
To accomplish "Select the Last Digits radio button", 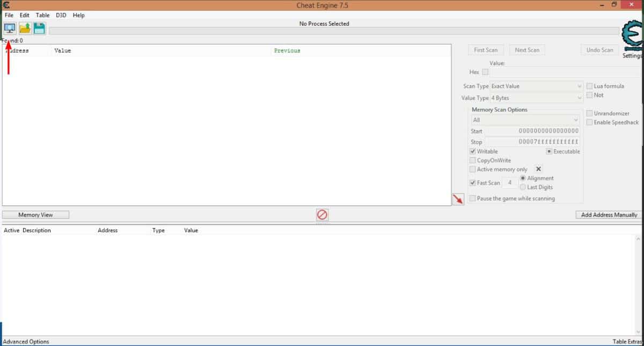I will click(523, 187).
